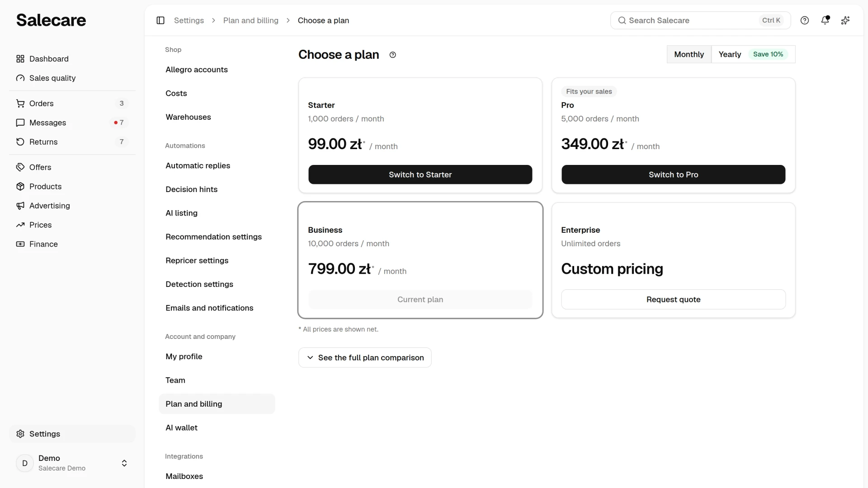Click the Settings gear icon
This screenshot has height=488, width=868.
point(20,434)
